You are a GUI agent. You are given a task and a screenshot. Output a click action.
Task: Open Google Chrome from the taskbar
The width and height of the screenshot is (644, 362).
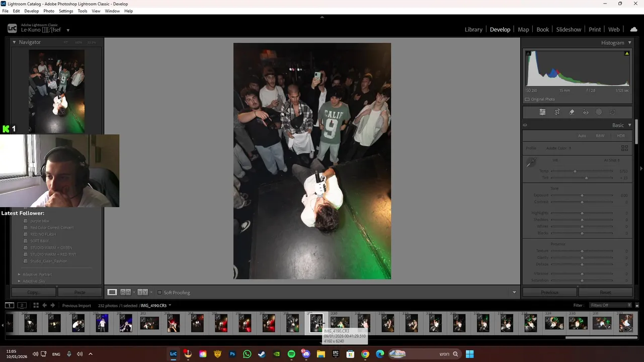[x=365, y=354]
